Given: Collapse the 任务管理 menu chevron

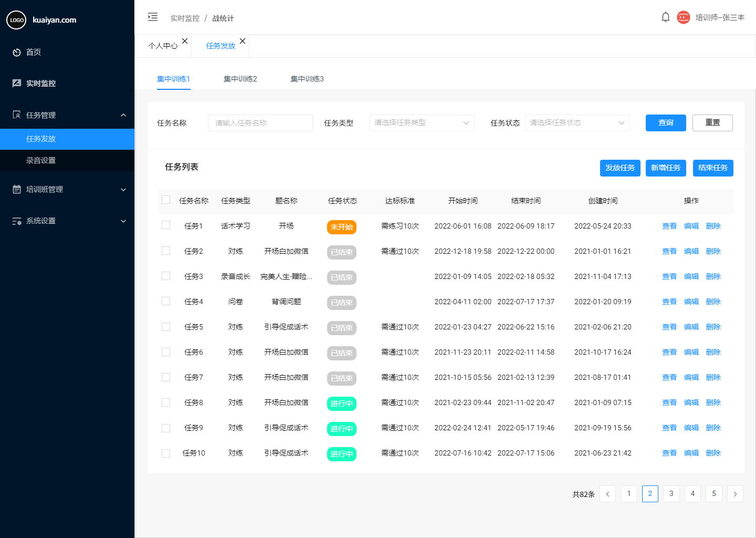Looking at the screenshot, I should pyautogui.click(x=123, y=115).
